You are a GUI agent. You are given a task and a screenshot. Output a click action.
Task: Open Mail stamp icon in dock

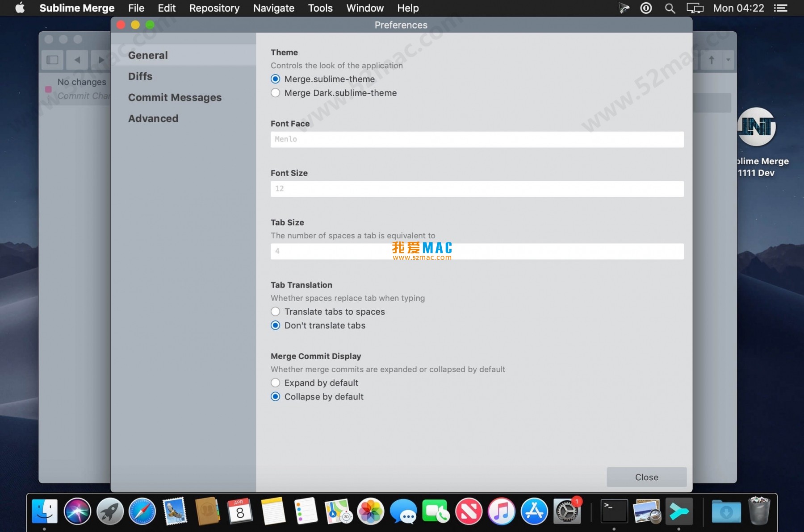(175, 511)
